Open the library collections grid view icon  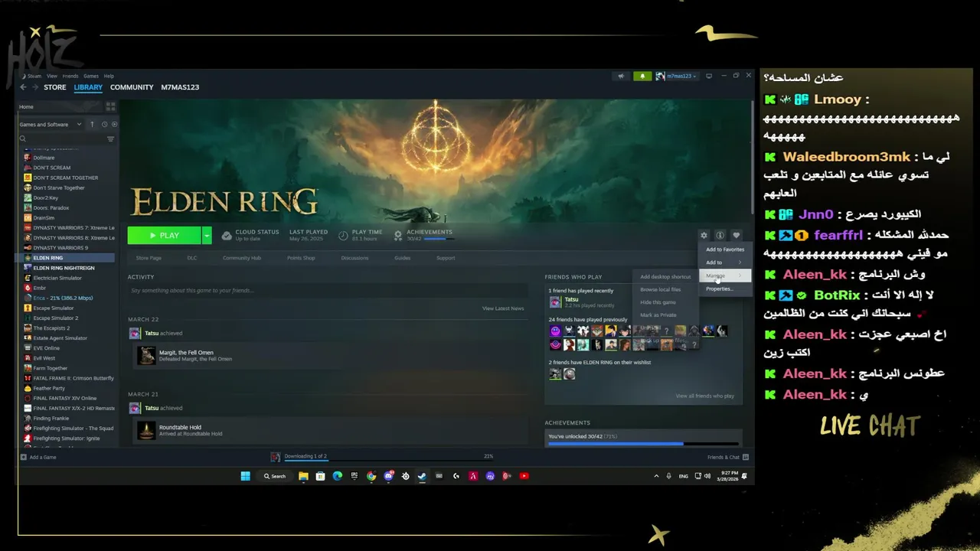110,106
